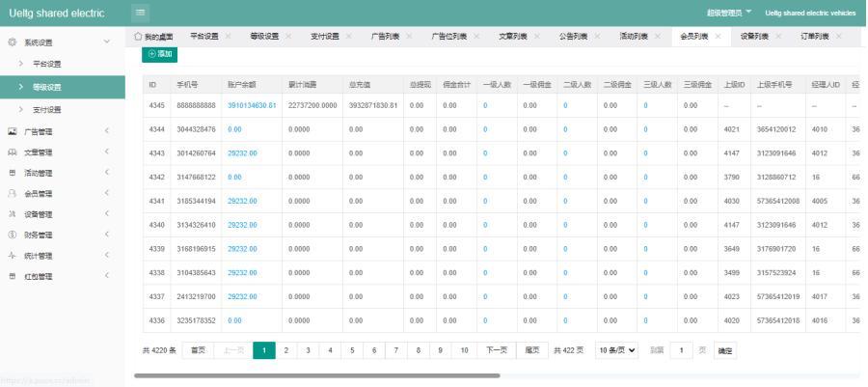Close the 会员列表 tab
The height and width of the screenshot is (387, 868).
(x=718, y=37)
